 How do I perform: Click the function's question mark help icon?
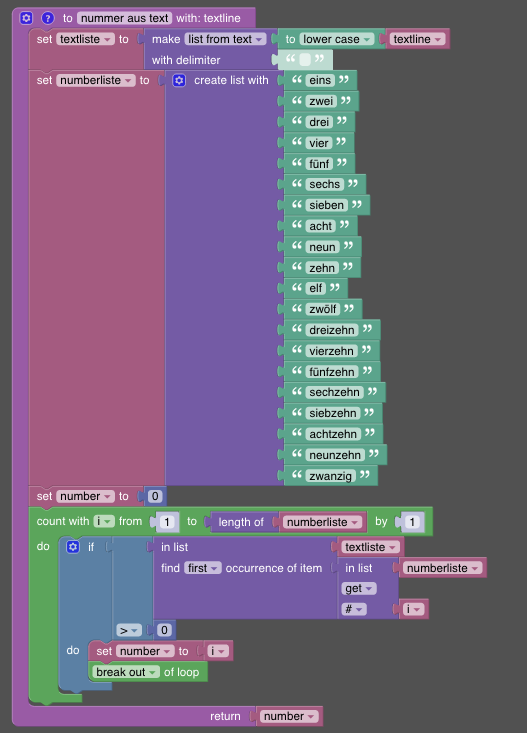point(48,18)
